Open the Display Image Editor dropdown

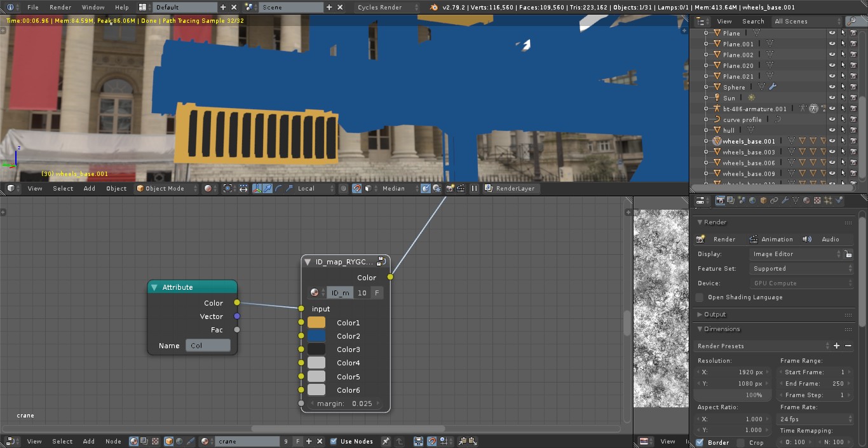(796, 254)
